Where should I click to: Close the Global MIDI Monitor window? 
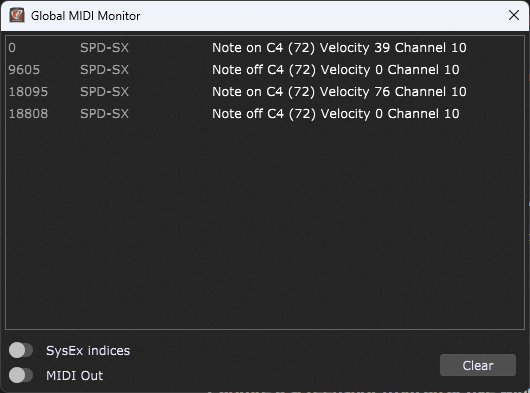pos(514,15)
